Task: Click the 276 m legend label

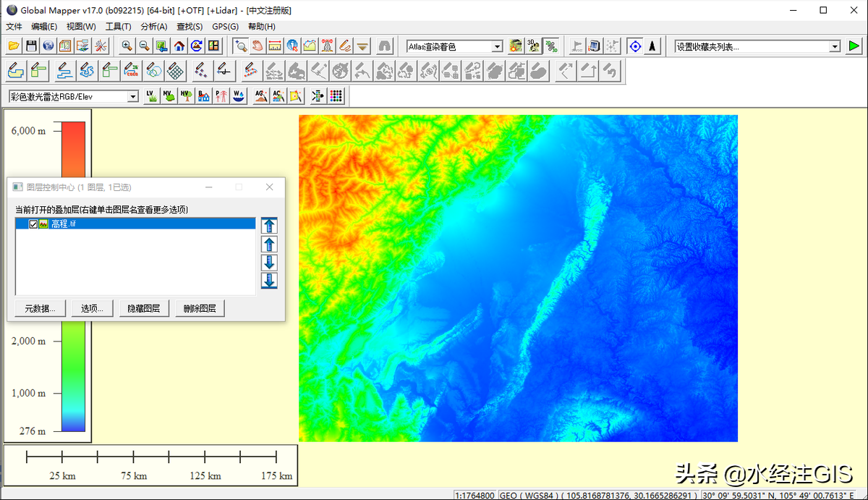Action: click(32, 431)
